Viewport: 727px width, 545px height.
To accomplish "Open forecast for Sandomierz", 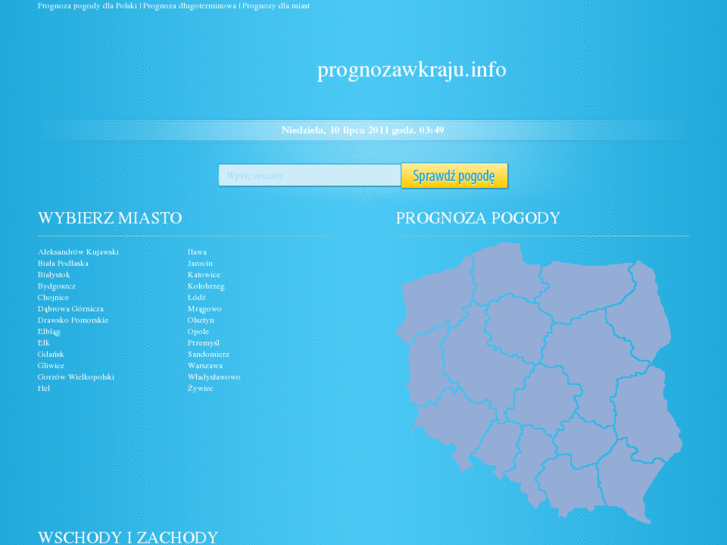I will click(x=208, y=354).
